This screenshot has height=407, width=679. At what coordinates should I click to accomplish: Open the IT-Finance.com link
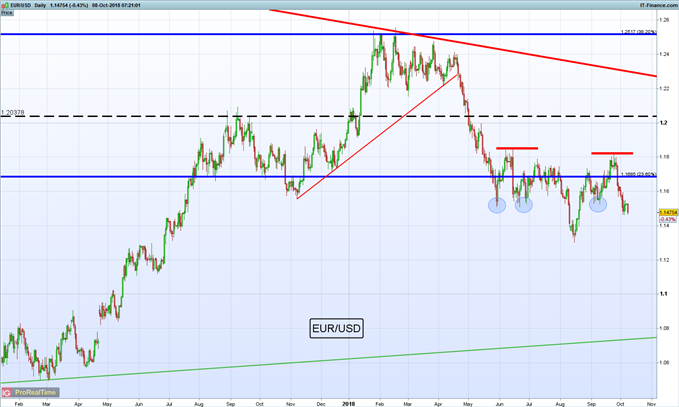pos(659,5)
